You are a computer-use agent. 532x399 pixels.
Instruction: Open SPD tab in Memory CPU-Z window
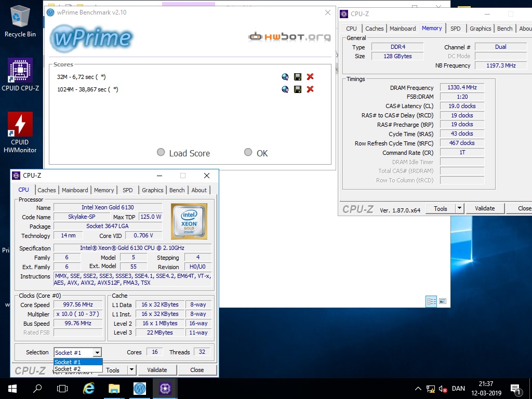(x=455, y=29)
